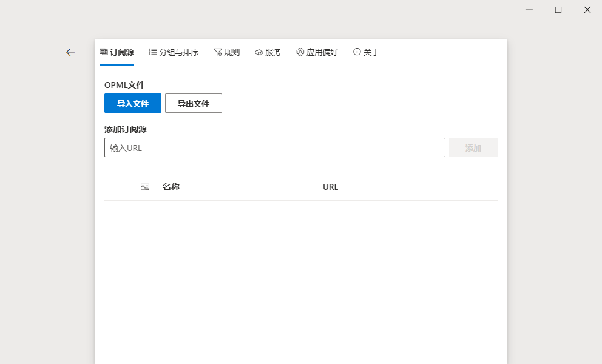Screen dimensions: 602x364
Task: Click the back arrow icon
Action: coord(70,52)
